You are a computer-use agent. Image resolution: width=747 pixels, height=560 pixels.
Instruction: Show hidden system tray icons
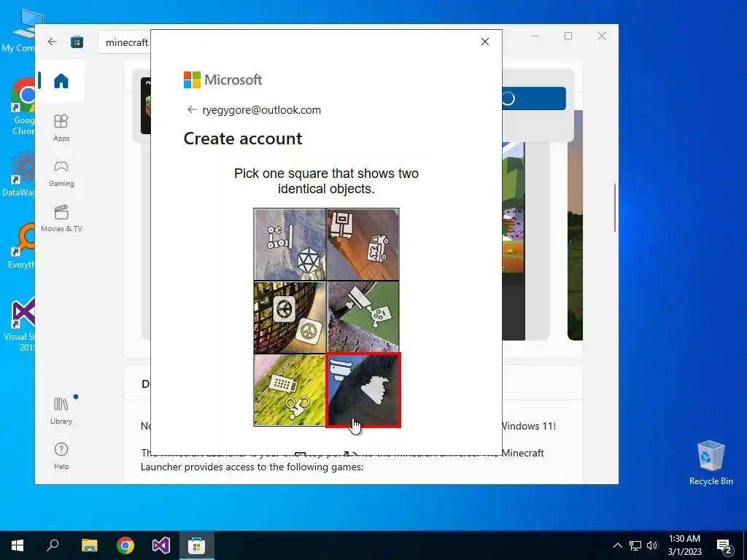(x=617, y=545)
